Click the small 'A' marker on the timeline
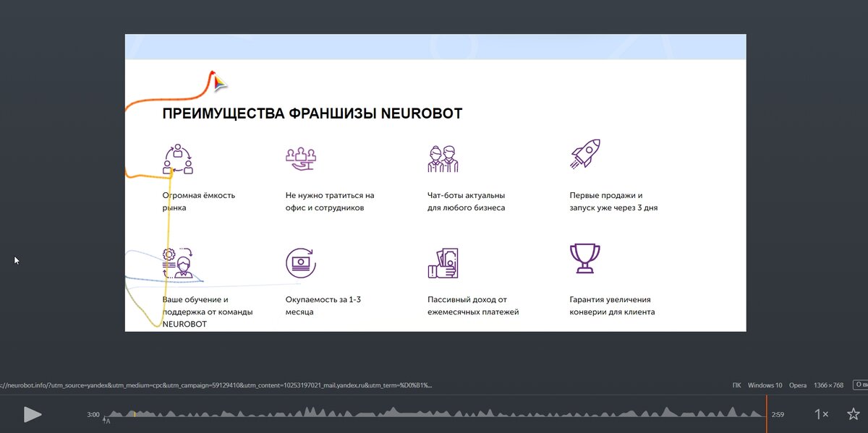This screenshot has height=433, width=868. (106, 420)
